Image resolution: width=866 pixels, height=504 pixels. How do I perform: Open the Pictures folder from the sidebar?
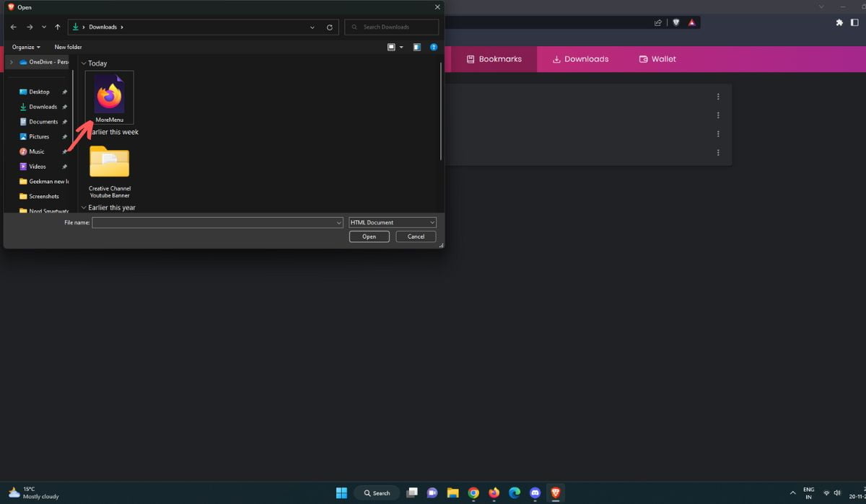pos(39,136)
